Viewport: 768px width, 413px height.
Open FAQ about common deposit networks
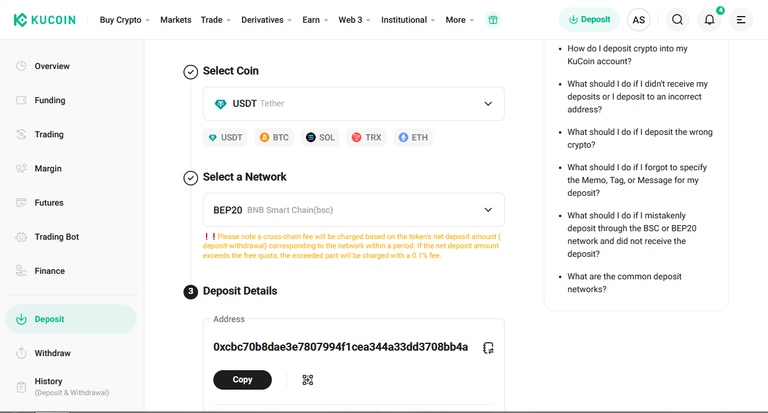(x=624, y=283)
